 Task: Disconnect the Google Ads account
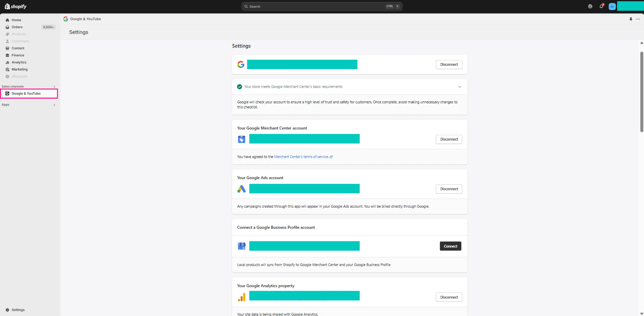coord(449,189)
